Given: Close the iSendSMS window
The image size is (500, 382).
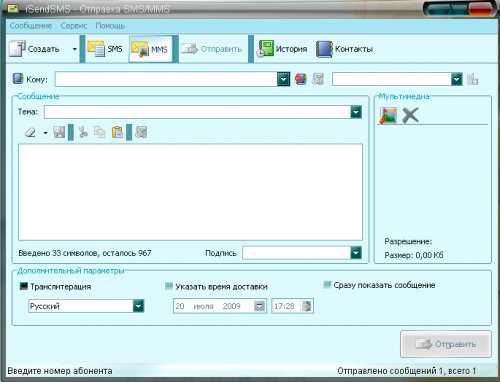Looking at the screenshot, I should coord(482,8).
